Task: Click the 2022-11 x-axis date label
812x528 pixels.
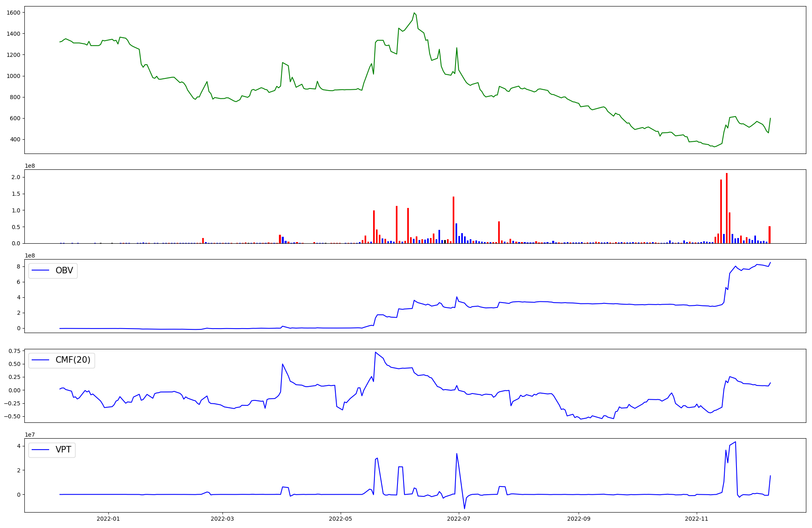Action: [697, 519]
